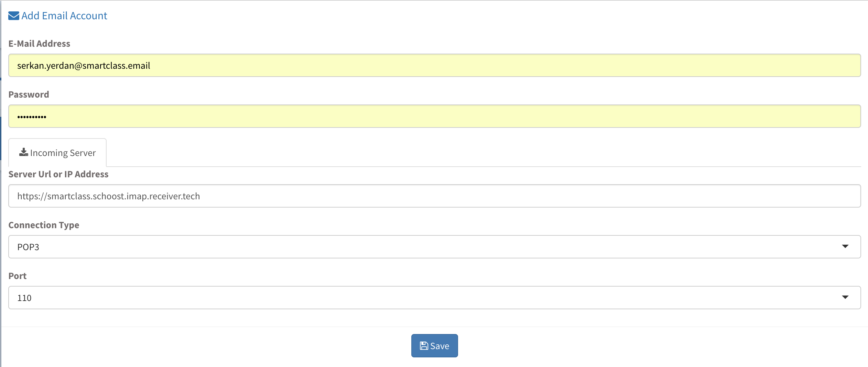Click the arrow of Connection Type dropdown
Screen dimensions: 868x367
tap(845, 246)
